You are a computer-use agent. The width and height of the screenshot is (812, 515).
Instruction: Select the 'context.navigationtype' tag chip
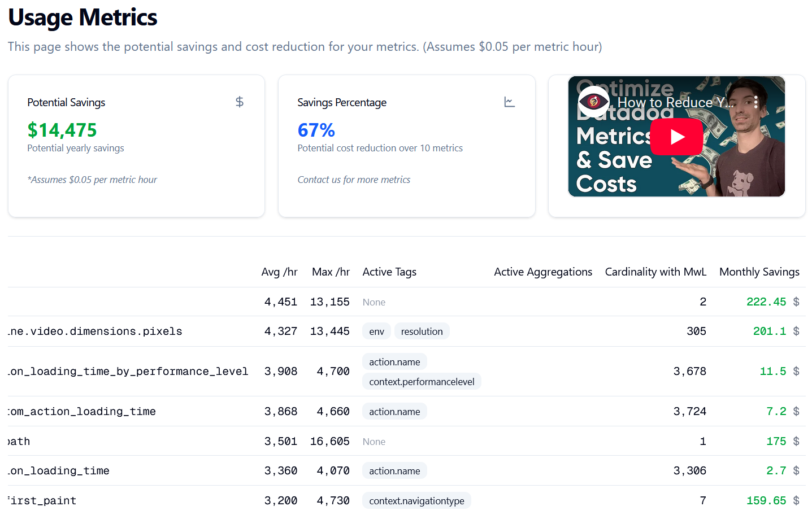pos(416,501)
